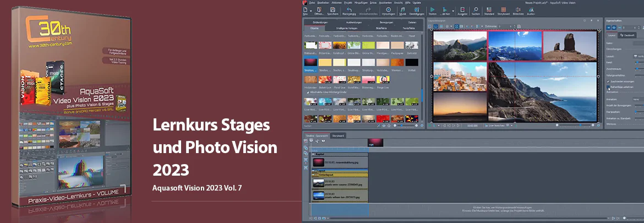Image resolution: width=644 pixels, height=223 pixels.
Task: Collapse the Kapitel track in timeline
Action: (313, 154)
